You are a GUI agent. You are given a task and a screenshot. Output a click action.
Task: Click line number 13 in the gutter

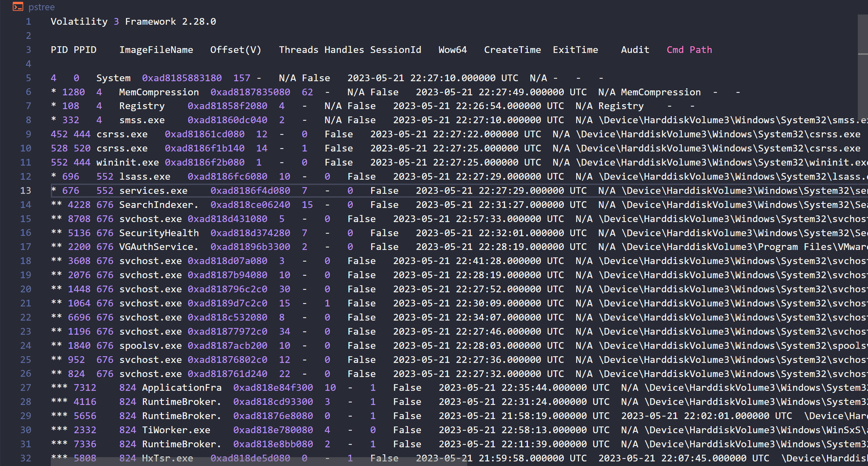click(26, 191)
